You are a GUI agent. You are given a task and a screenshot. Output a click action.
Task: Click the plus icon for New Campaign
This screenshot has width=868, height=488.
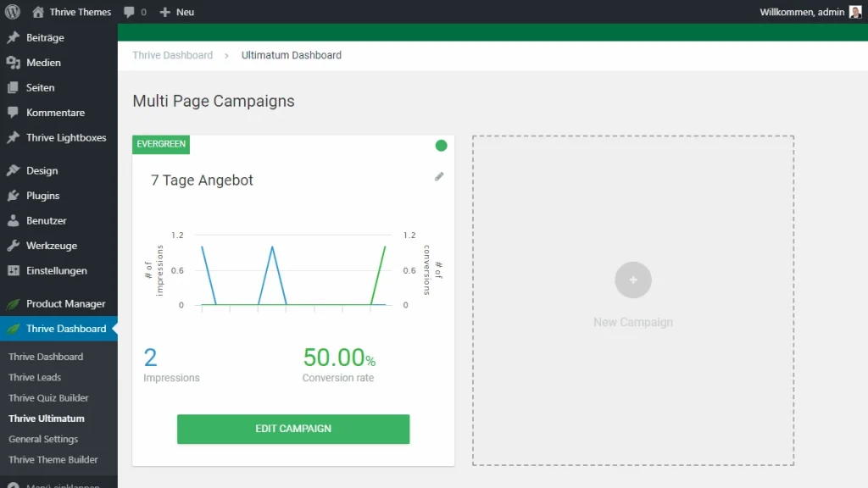point(633,280)
